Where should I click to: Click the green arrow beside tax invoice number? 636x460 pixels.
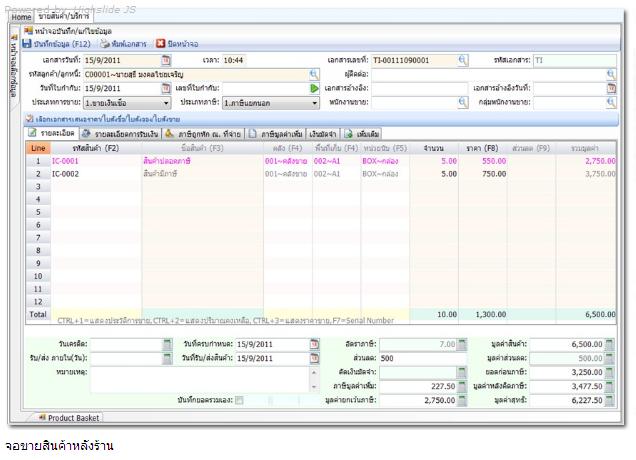click(x=315, y=88)
